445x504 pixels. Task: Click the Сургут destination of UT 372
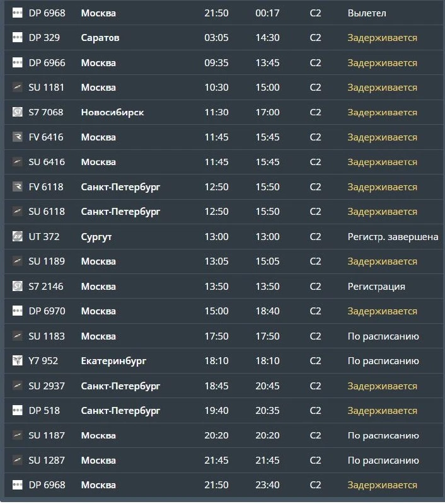(96, 237)
